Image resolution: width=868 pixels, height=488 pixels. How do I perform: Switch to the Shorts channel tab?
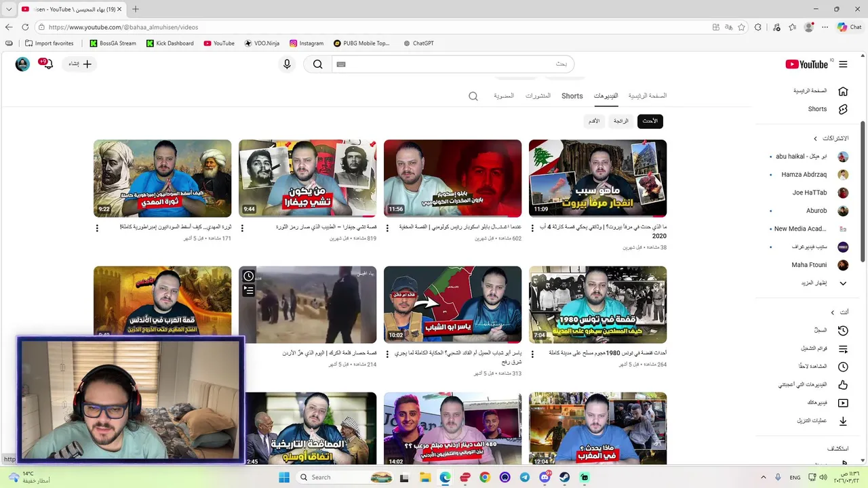pyautogui.click(x=572, y=96)
